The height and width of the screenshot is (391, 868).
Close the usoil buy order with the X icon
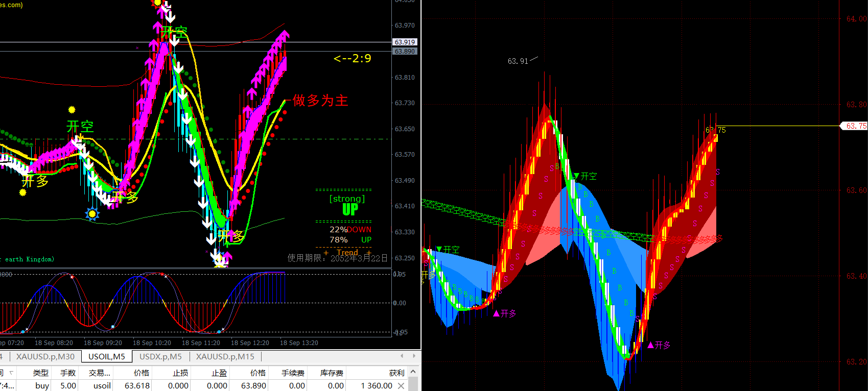(401, 386)
